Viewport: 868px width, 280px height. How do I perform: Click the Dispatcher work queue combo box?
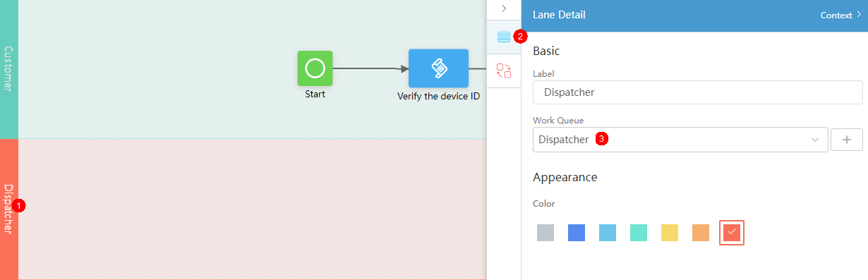coord(680,140)
